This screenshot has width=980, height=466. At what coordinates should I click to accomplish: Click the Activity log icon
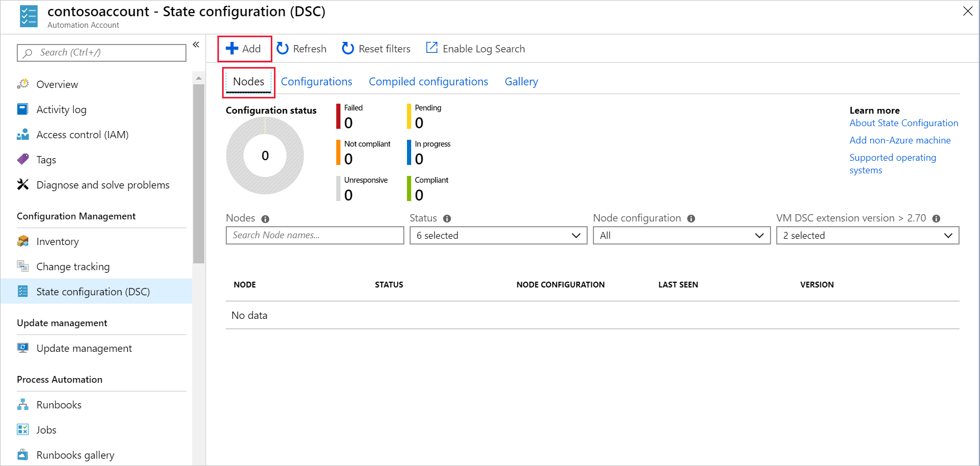coord(23,109)
